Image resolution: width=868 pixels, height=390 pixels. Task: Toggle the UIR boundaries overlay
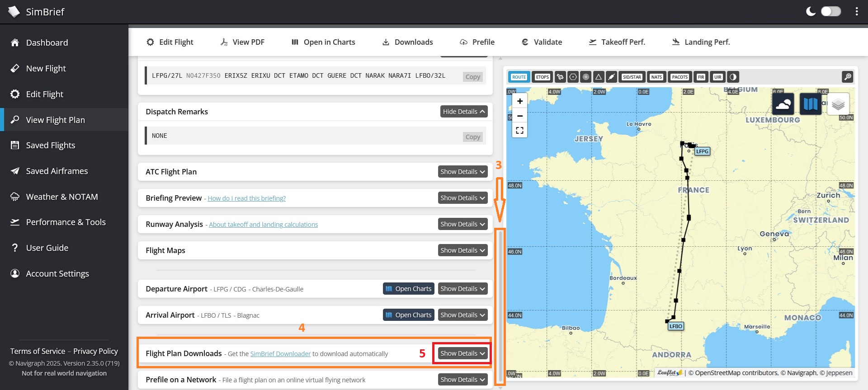point(717,77)
